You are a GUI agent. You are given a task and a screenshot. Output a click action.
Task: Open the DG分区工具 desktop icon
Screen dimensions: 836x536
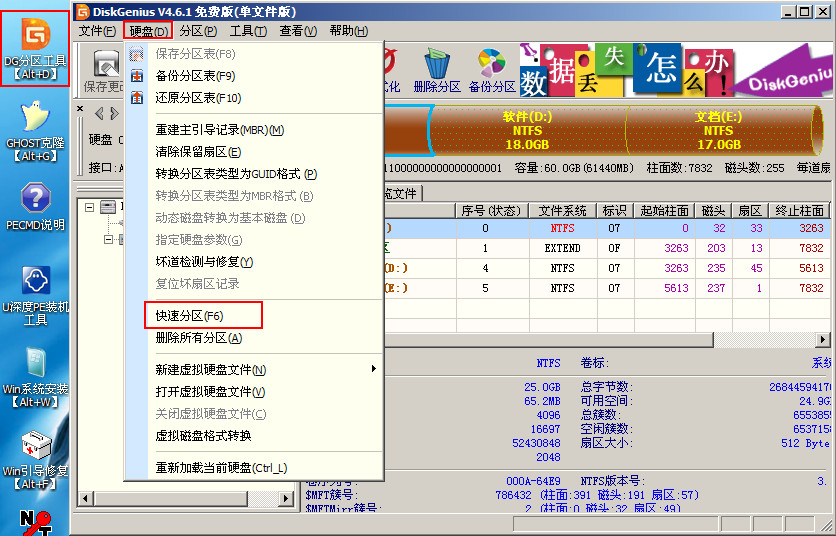click(35, 49)
